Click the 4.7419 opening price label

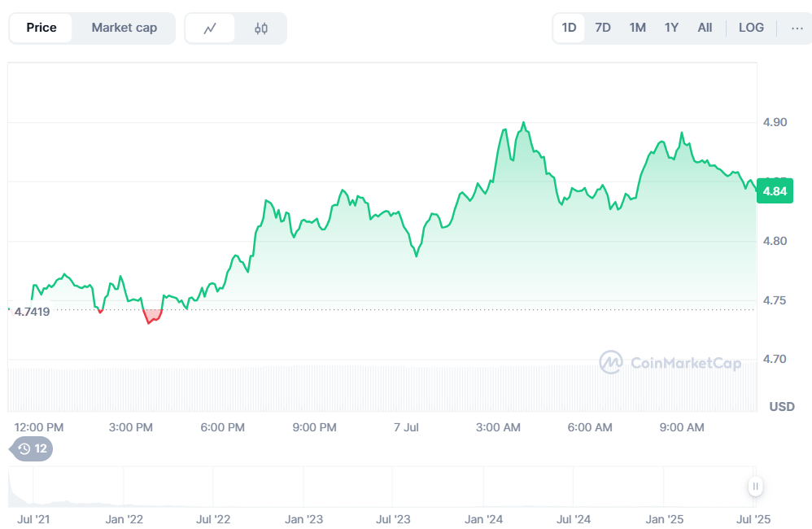(32, 311)
